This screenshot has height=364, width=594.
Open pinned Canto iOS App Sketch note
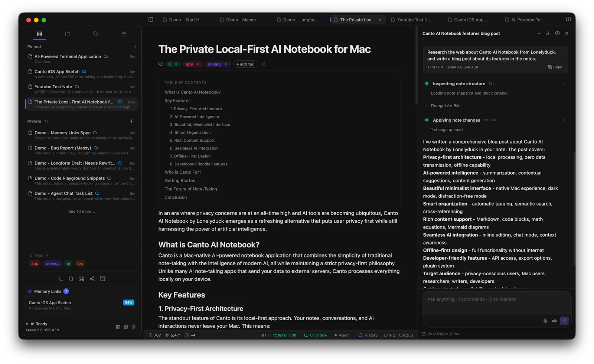pos(82,74)
